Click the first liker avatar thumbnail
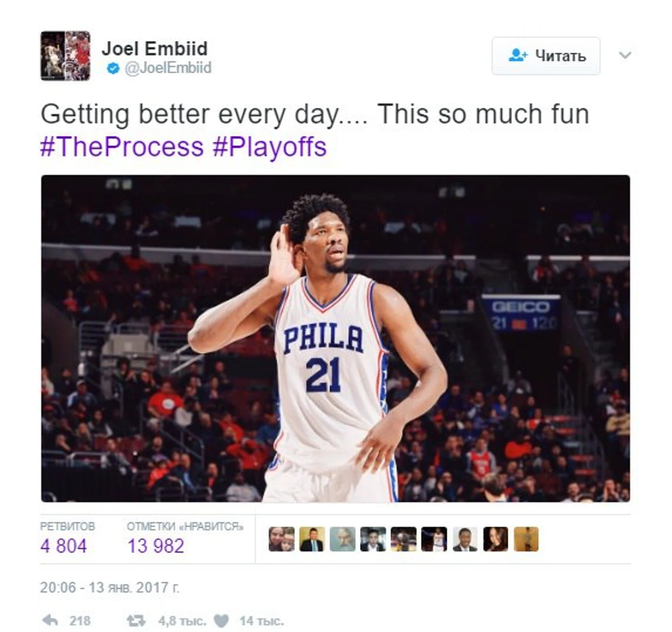This screenshot has width=672, height=632. 281,539
